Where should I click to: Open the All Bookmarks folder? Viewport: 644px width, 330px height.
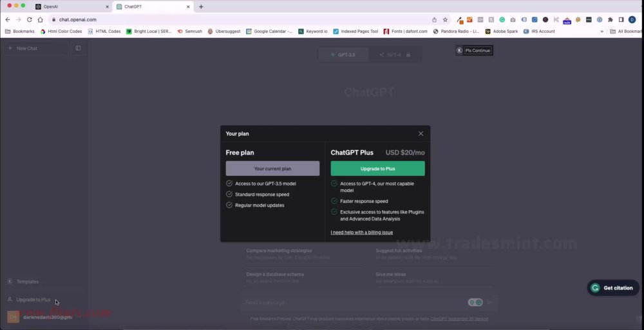pos(627,31)
